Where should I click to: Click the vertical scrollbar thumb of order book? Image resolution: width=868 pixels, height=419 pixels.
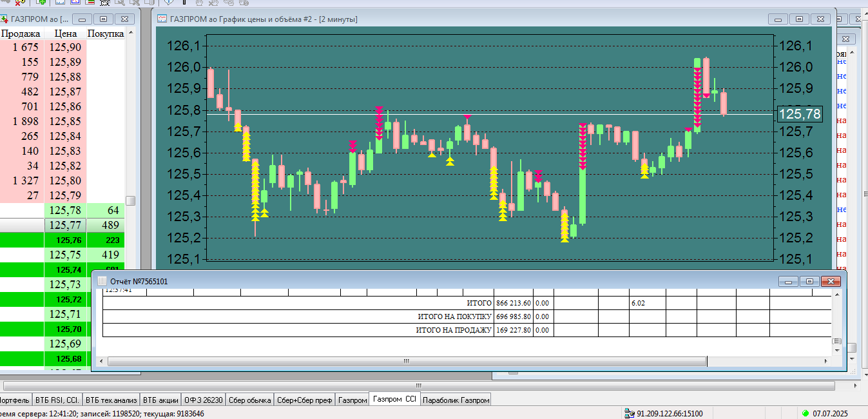(130, 200)
